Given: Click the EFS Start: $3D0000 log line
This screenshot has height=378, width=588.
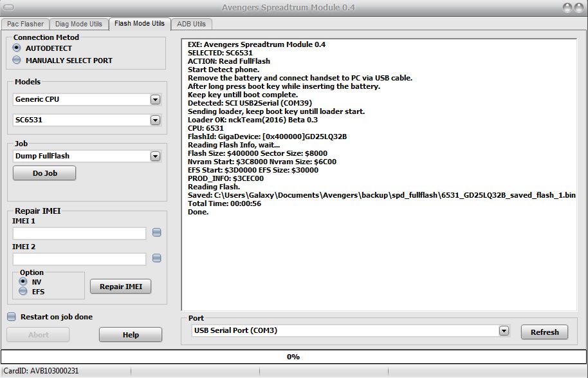Looking at the screenshot, I should pos(253,170).
